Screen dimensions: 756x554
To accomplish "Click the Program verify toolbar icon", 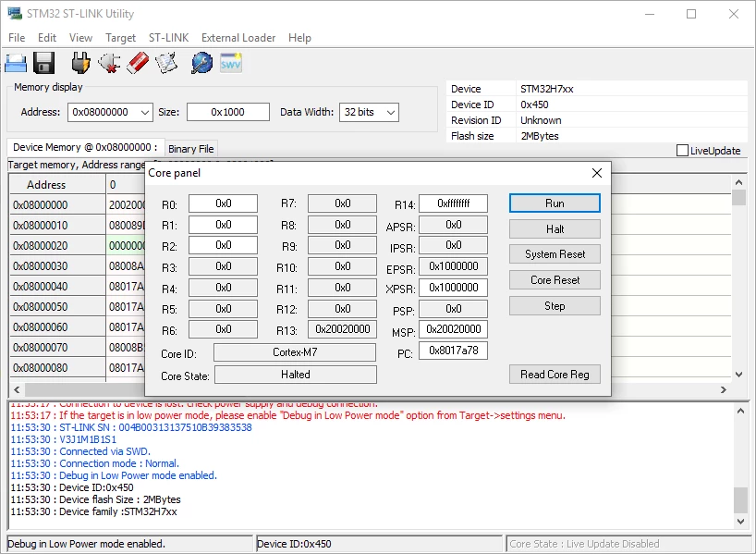I will 166,63.
